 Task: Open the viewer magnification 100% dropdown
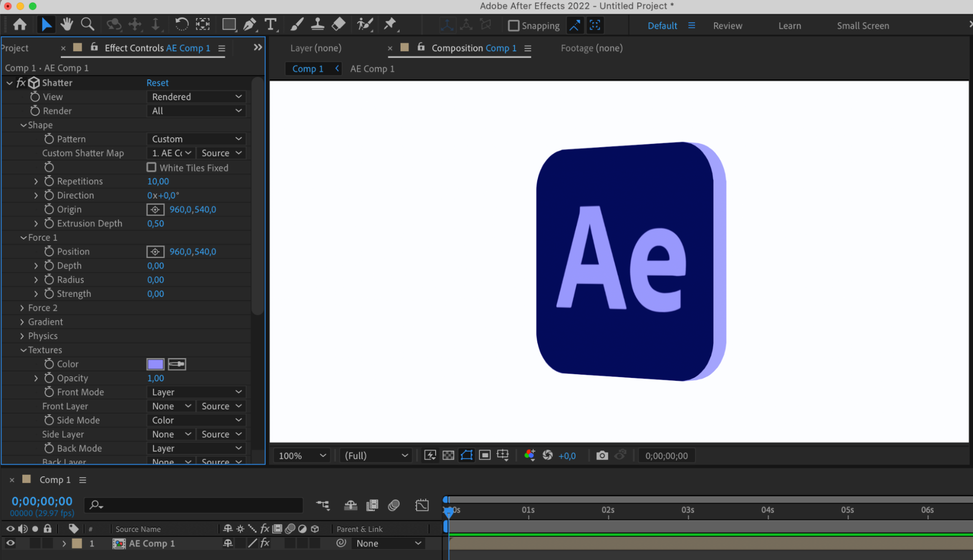click(x=302, y=455)
